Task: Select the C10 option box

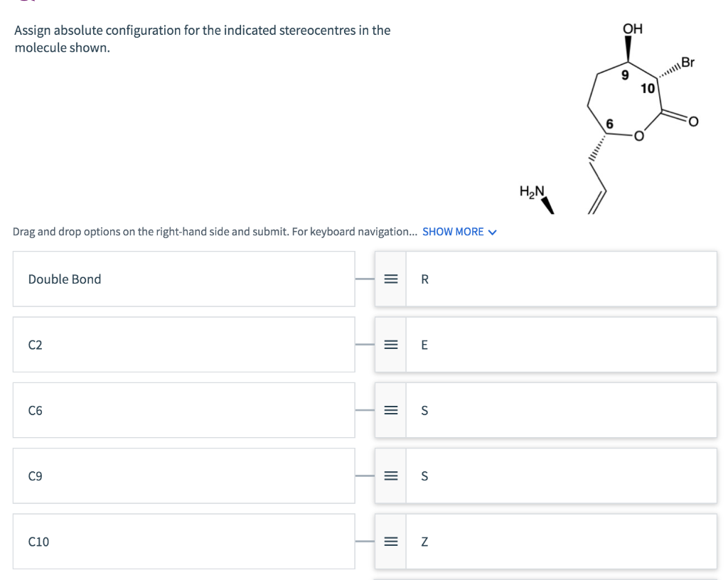Action: pyautogui.click(x=183, y=542)
